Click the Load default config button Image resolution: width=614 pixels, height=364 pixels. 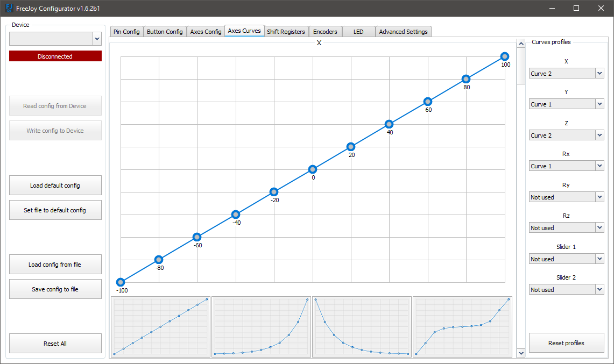point(55,185)
